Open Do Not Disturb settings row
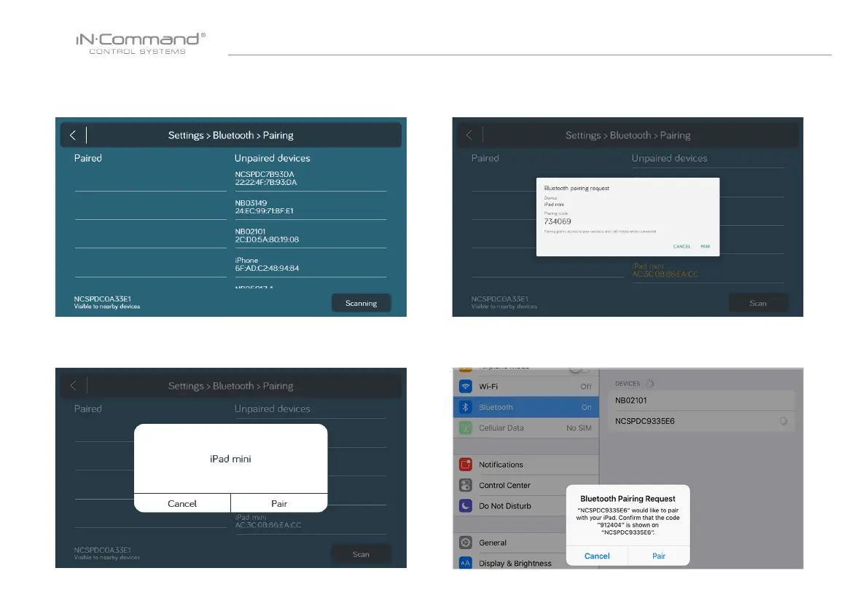 (x=510, y=505)
